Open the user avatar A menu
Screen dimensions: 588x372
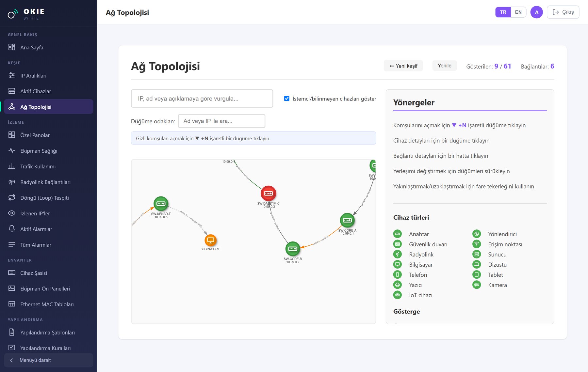536,12
